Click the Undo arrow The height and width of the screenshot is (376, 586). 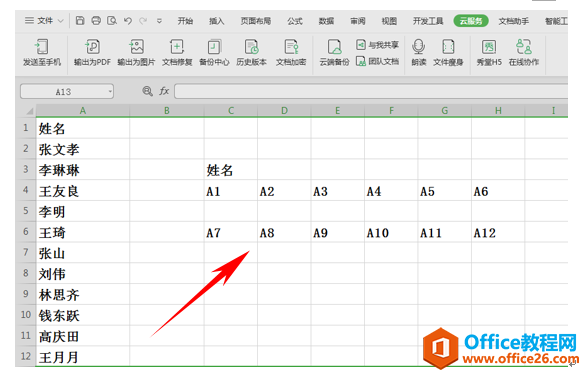coord(128,21)
